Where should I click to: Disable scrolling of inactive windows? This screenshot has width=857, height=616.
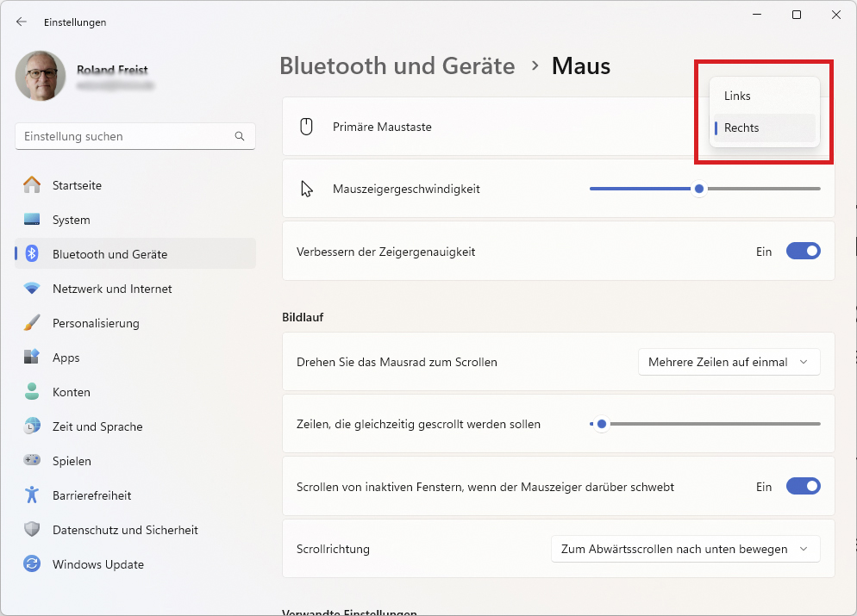click(803, 486)
